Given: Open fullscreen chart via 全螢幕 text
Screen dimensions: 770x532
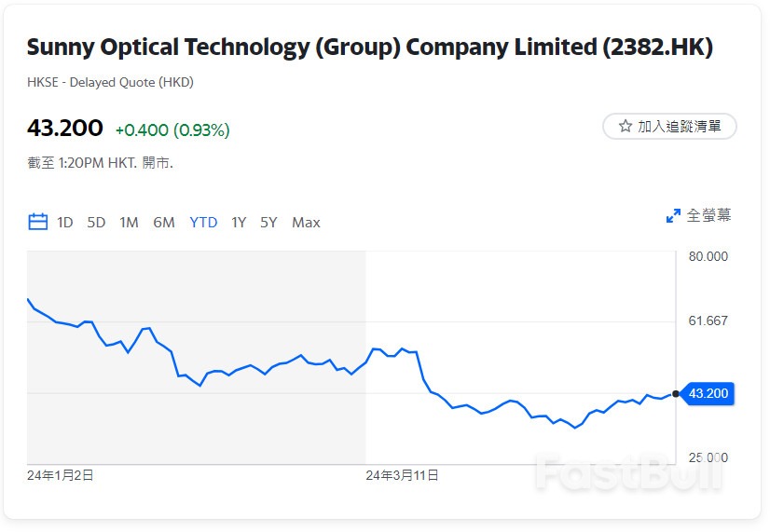Looking at the screenshot, I should (708, 215).
